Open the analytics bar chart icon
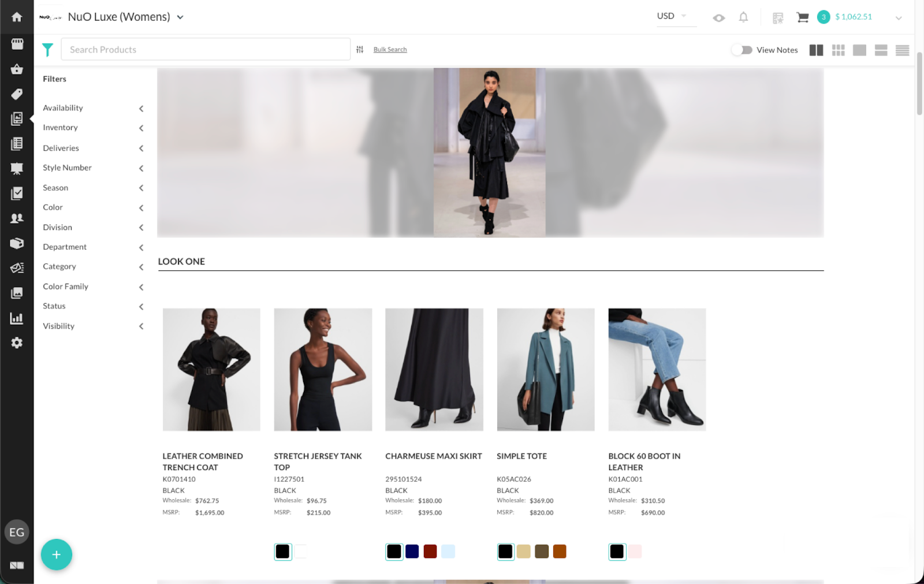This screenshot has width=924, height=584. pyautogui.click(x=17, y=318)
